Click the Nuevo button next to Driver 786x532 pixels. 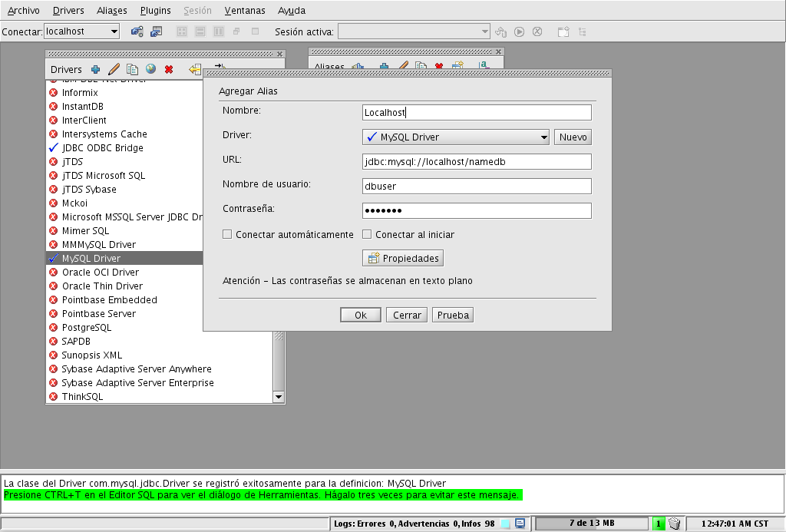(x=573, y=137)
